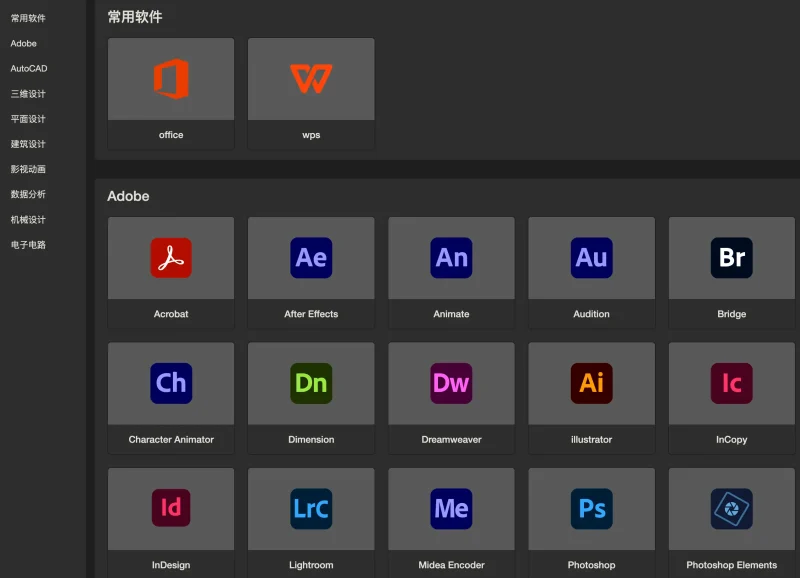Image resolution: width=800 pixels, height=578 pixels.
Task: Open the Photoshop Elements icon
Action: [x=732, y=509]
